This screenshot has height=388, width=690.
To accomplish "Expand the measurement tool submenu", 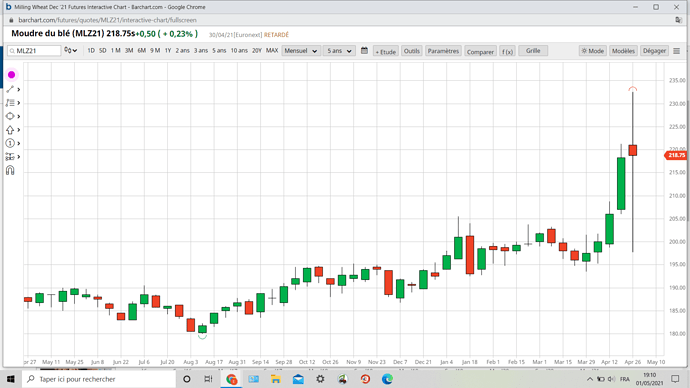I will point(18,157).
